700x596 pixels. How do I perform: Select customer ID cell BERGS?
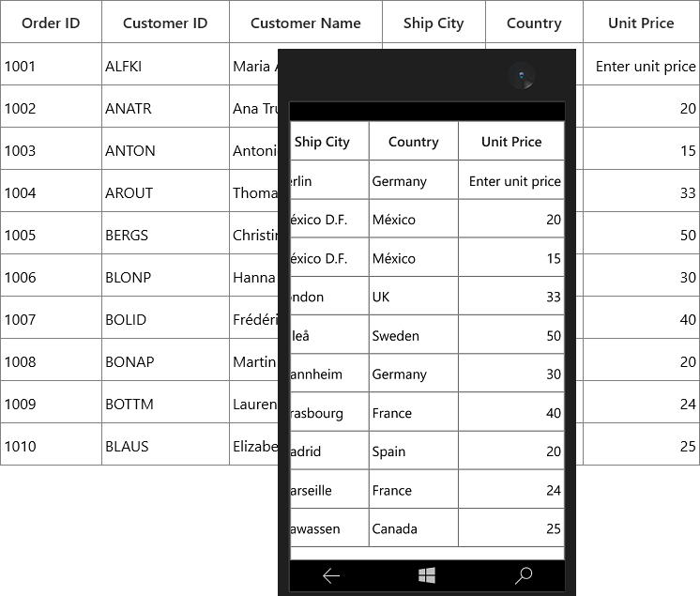pos(166,233)
